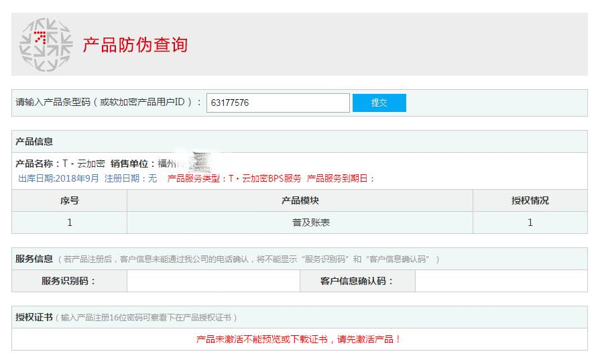
Task: Click the 服务信息 section header
Action: (x=34, y=259)
